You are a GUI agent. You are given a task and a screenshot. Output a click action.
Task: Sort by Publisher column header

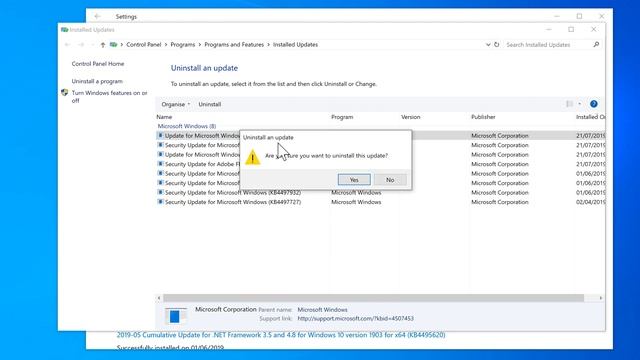pos(483,117)
